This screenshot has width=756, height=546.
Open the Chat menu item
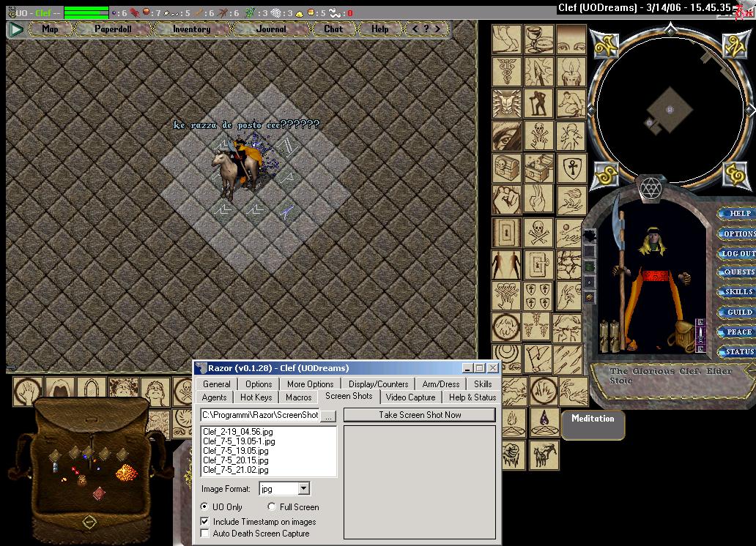[333, 29]
